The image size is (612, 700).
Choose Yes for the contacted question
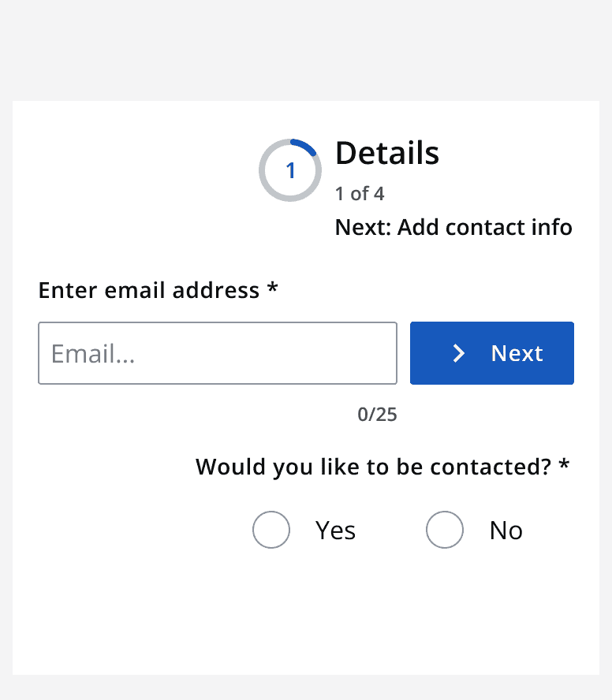pyautogui.click(x=271, y=530)
